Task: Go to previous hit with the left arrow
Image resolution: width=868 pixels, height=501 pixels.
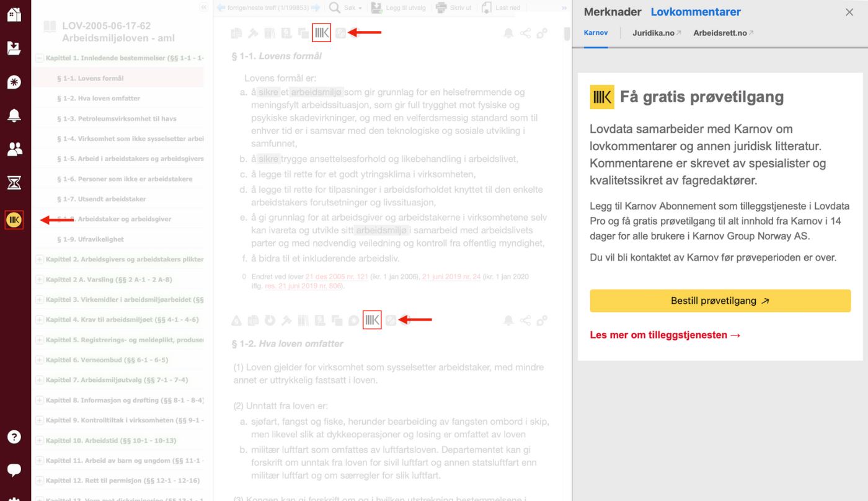Action: (221, 7)
